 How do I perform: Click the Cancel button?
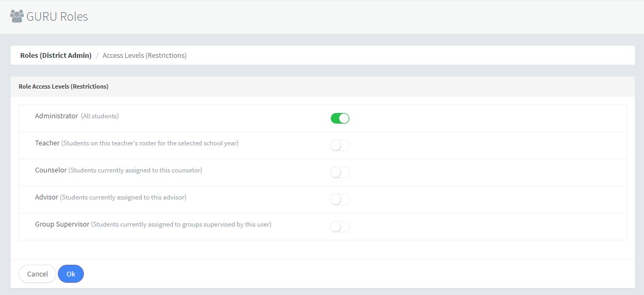click(37, 274)
